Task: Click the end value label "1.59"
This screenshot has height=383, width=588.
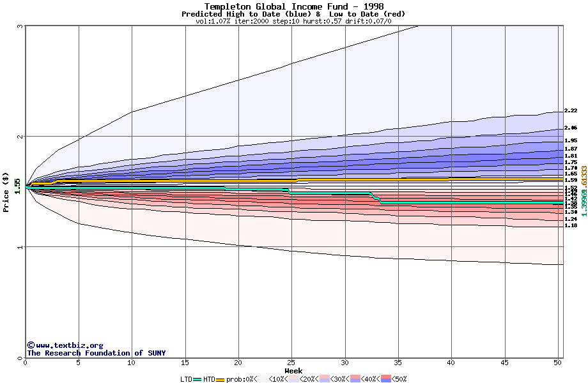Action: (571, 181)
